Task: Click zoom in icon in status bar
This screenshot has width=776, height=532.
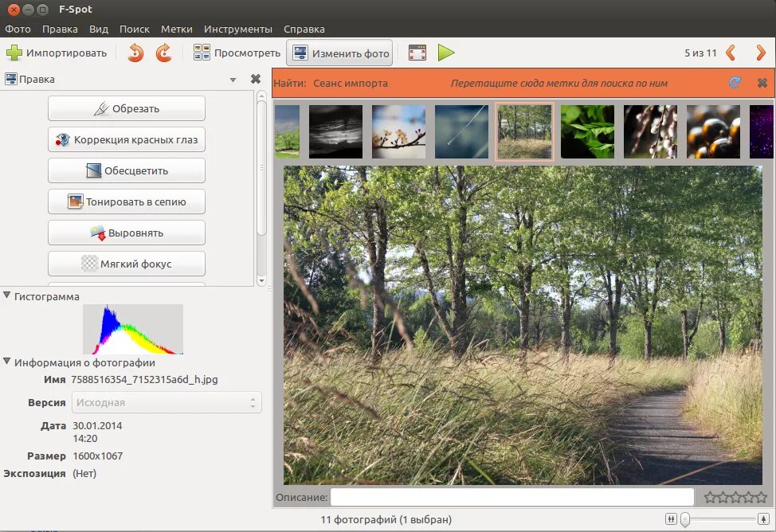Action: click(763, 518)
